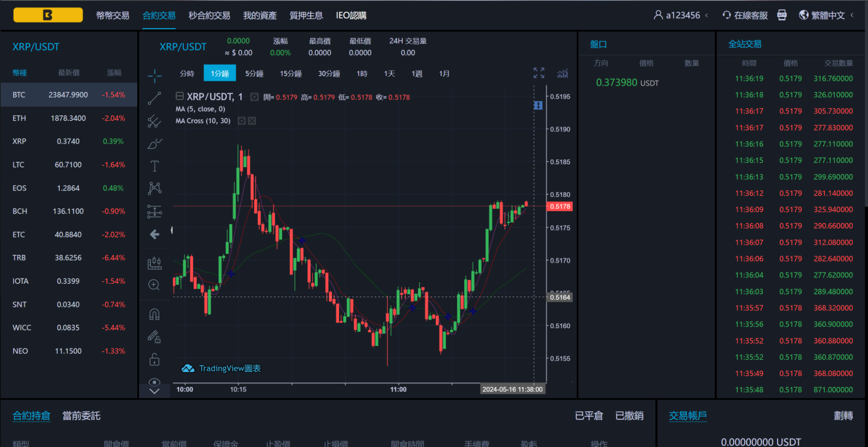
Task: Activate the magnet snapping tool
Action: pos(154,313)
